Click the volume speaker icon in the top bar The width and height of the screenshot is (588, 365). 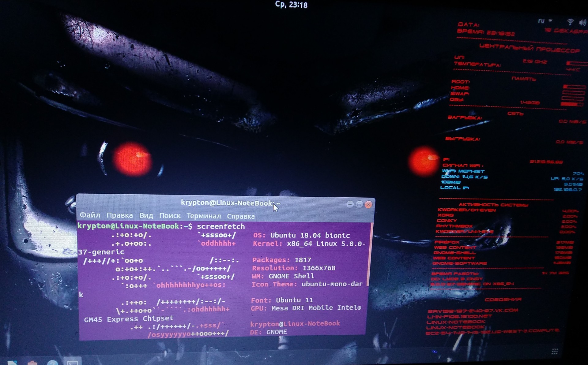click(582, 22)
